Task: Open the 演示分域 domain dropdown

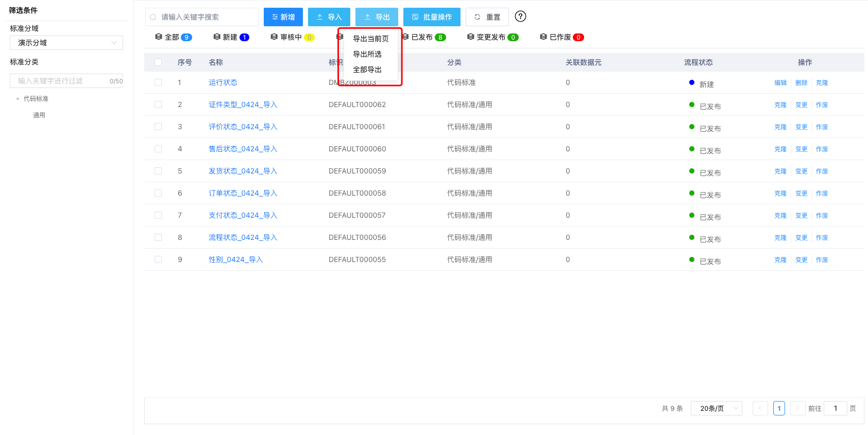Action: [x=66, y=43]
